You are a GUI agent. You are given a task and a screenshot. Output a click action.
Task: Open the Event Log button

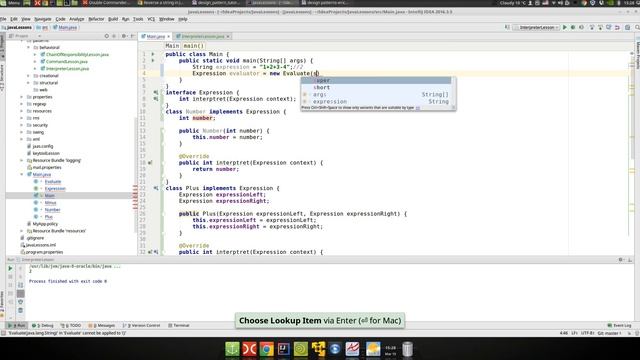[619, 325]
